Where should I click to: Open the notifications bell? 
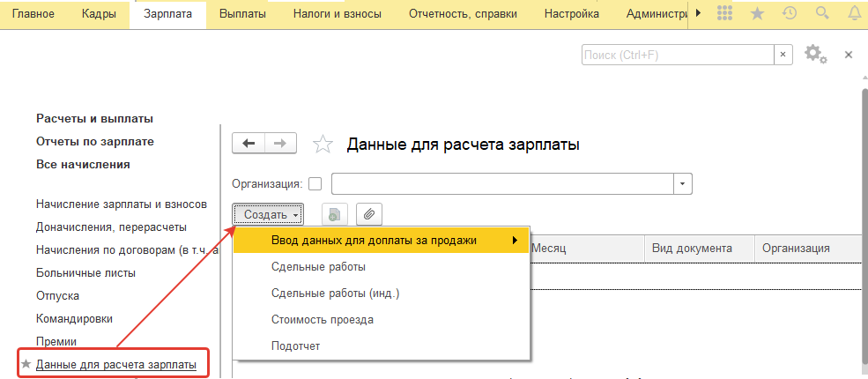[x=853, y=13]
